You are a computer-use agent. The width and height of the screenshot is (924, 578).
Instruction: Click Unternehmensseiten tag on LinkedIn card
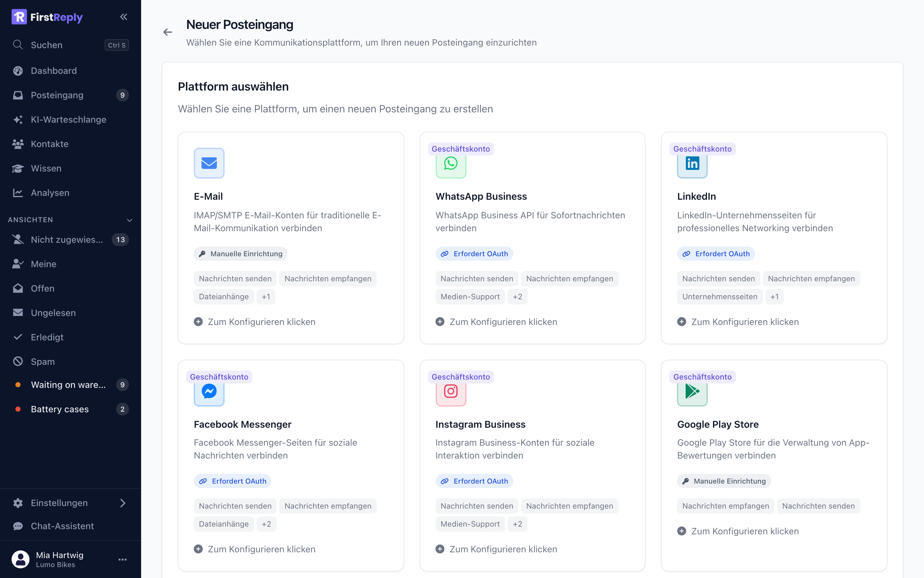coord(720,297)
